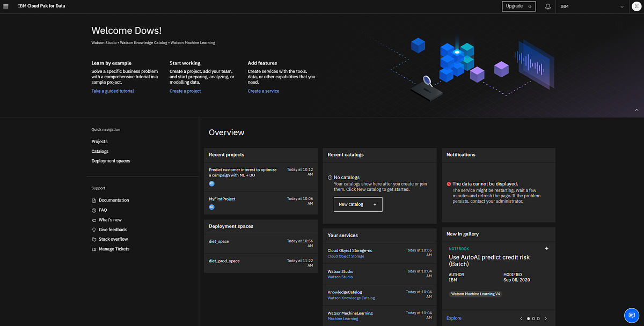
Task: Select the Give feedback lightbulb icon
Action: pyautogui.click(x=95, y=229)
